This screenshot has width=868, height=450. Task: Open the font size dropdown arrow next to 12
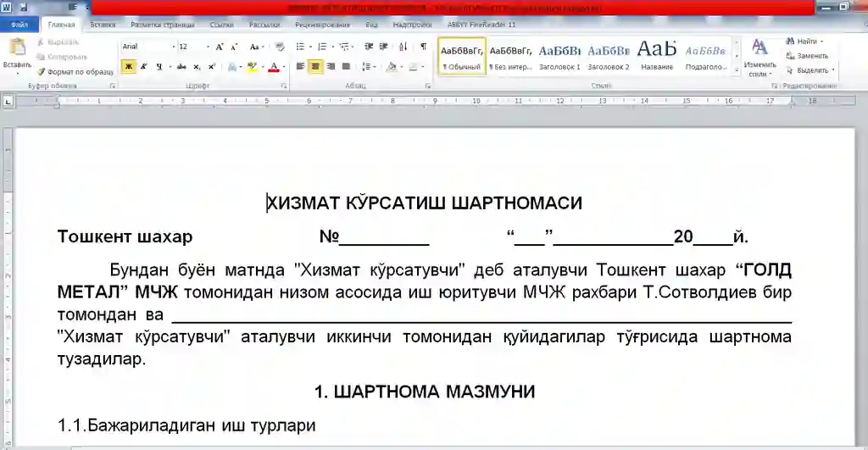[208, 47]
